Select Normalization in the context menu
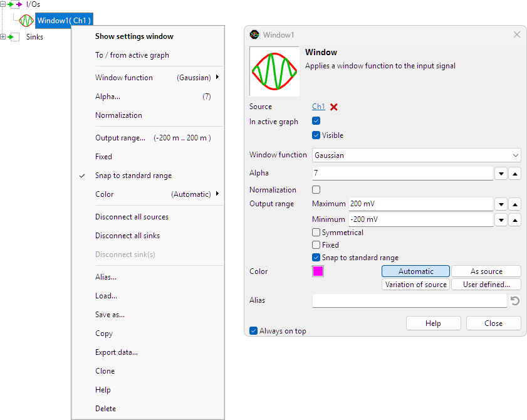Screen dimensions: 527x420 click(x=148, y=115)
